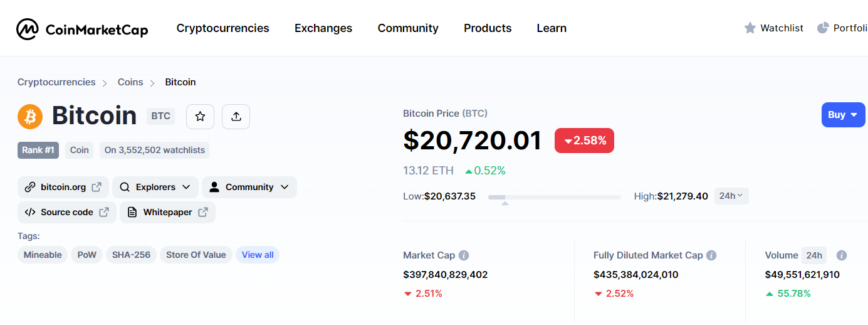Click the SHA-256 tag
Screen dimensions: 868x325
[x=132, y=255]
